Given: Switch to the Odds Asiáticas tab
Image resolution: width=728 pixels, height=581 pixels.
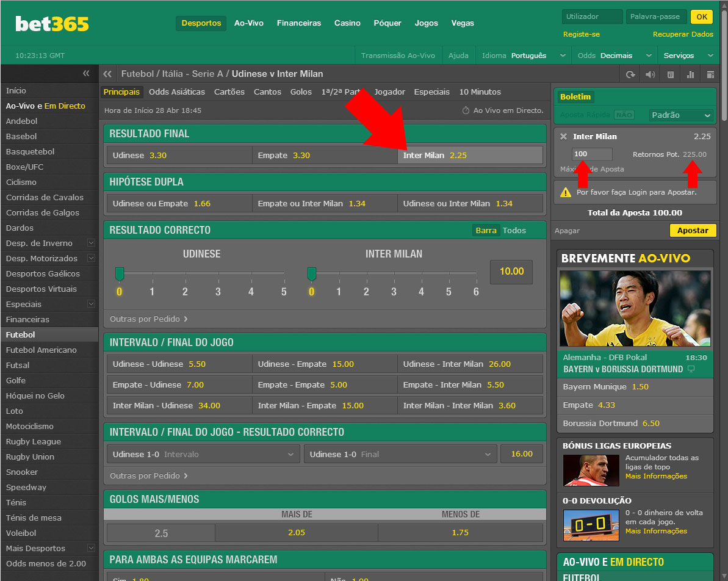Looking at the screenshot, I should pyautogui.click(x=177, y=92).
